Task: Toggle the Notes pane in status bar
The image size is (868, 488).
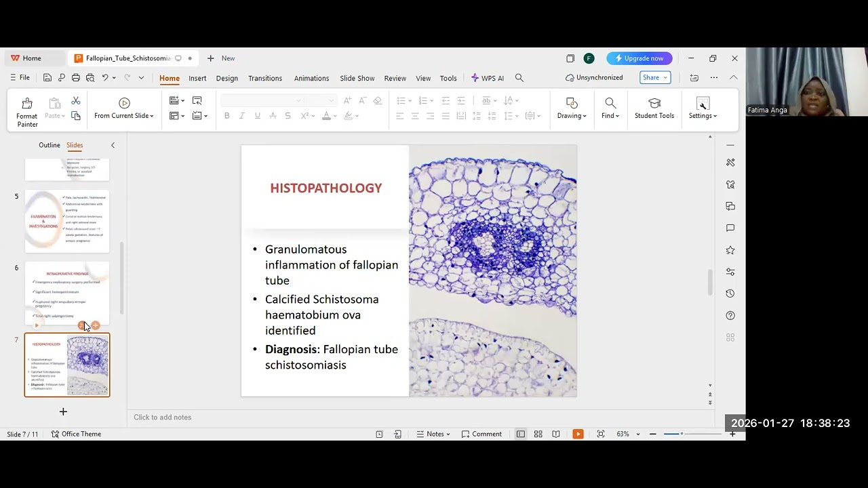Action: (x=433, y=434)
